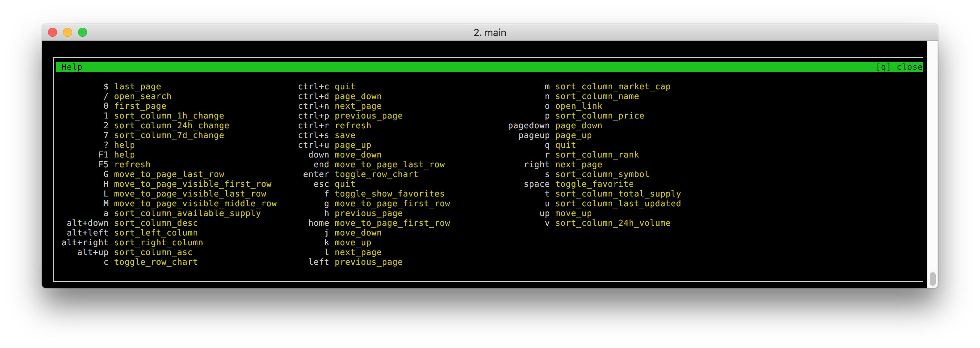This screenshot has width=980, height=348.
Task: Click the red close window button
Action: [53, 33]
